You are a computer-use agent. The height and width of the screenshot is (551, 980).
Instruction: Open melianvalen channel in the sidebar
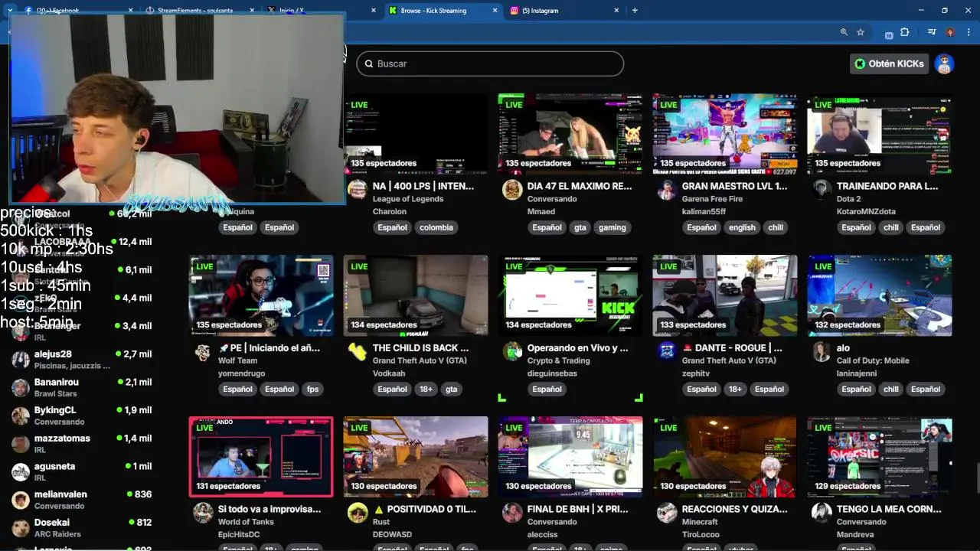click(x=82, y=500)
